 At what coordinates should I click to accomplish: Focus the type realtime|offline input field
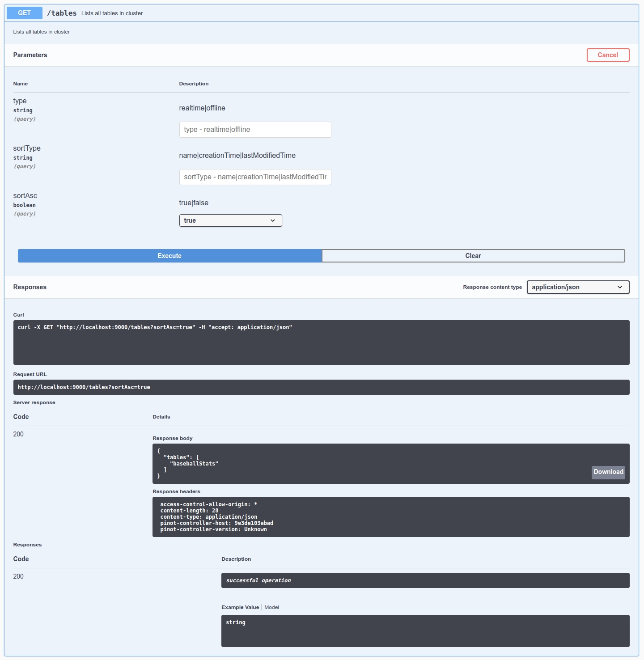(x=255, y=130)
